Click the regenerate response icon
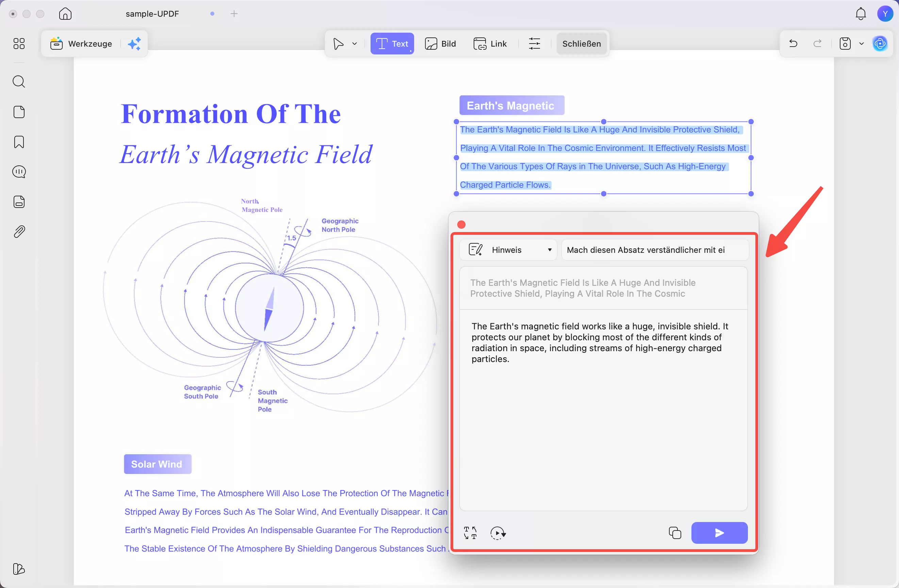The width and height of the screenshot is (899, 588). tap(498, 533)
